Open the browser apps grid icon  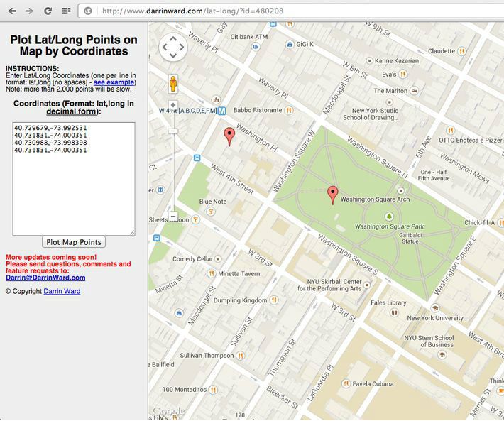[x=66, y=11]
